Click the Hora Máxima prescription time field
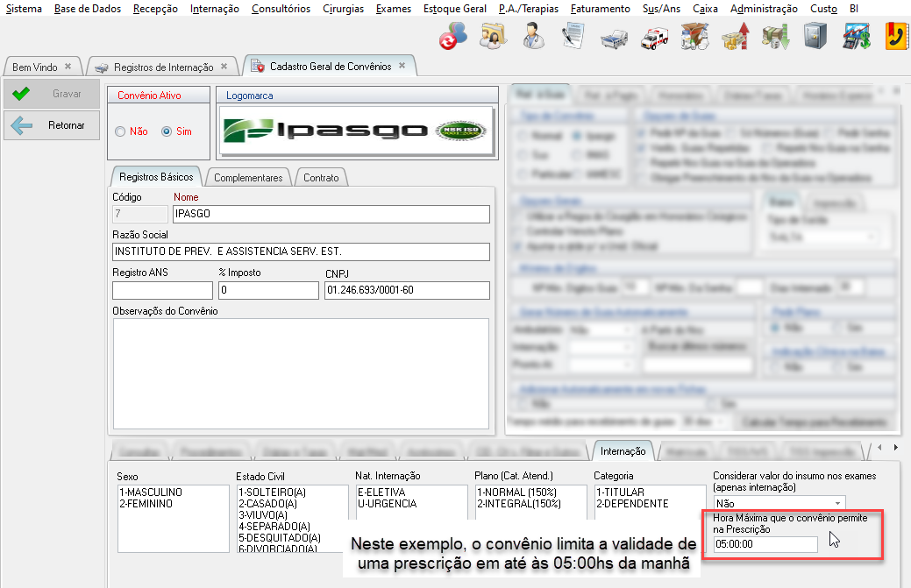Screen dimensions: 911x588 [x=765, y=544]
